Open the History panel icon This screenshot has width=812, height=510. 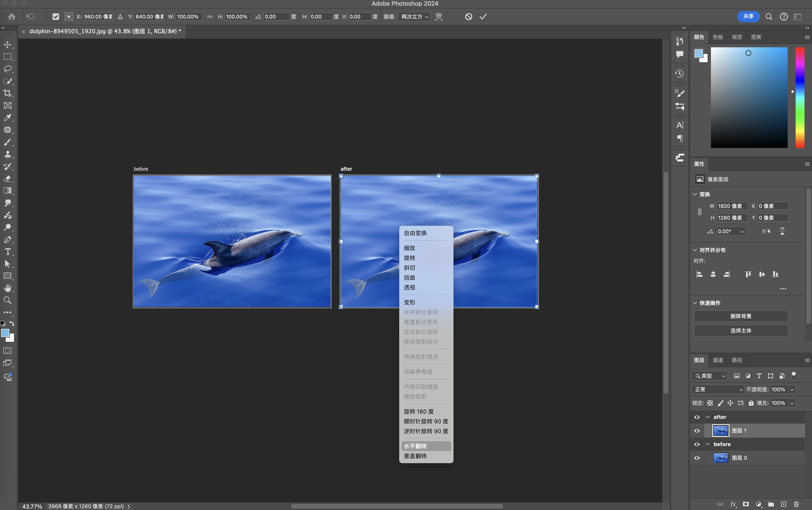(x=680, y=74)
